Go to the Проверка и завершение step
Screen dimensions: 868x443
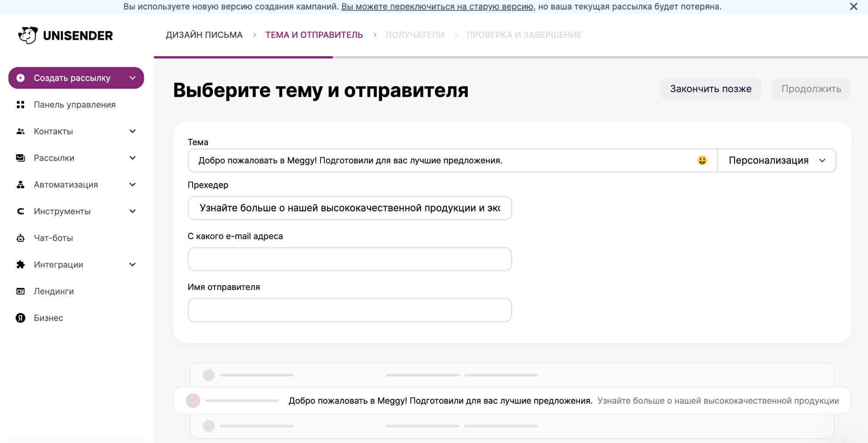pos(524,35)
